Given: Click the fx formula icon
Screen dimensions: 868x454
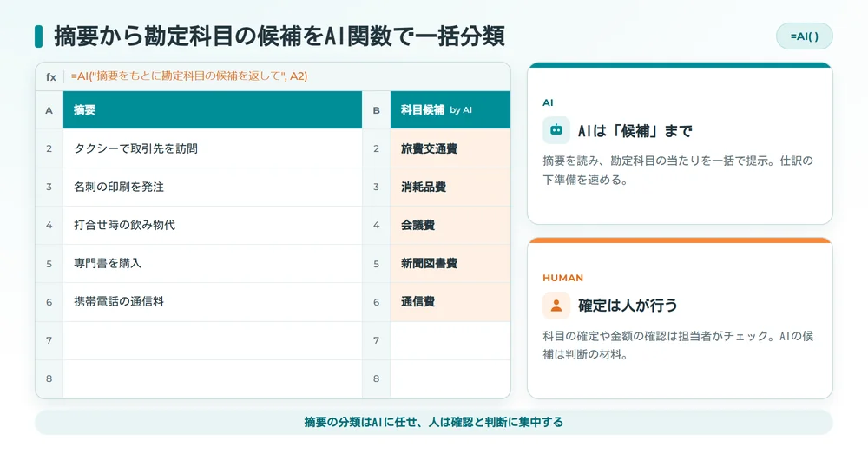Looking at the screenshot, I should [50, 76].
